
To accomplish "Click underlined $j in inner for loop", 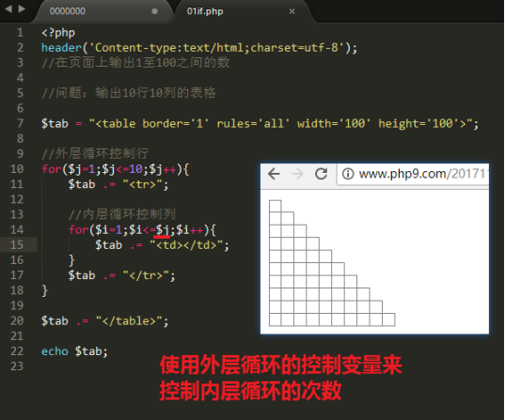I will tap(163, 230).
